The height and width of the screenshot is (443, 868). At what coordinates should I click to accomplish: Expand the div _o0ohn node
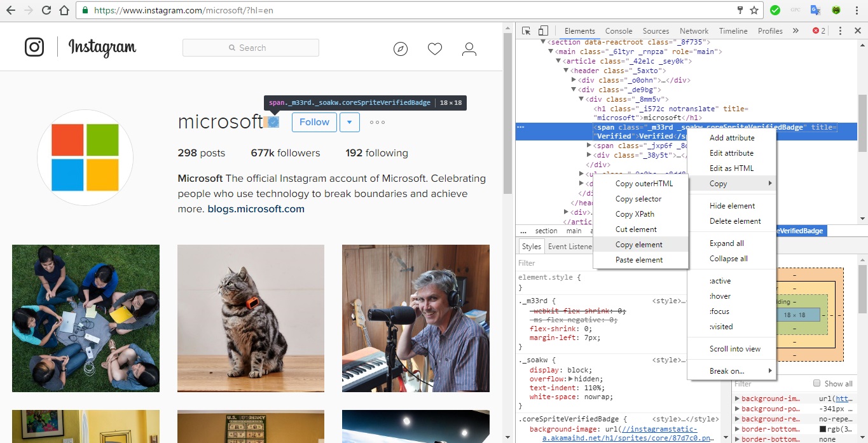pyautogui.click(x=574, y=80)
